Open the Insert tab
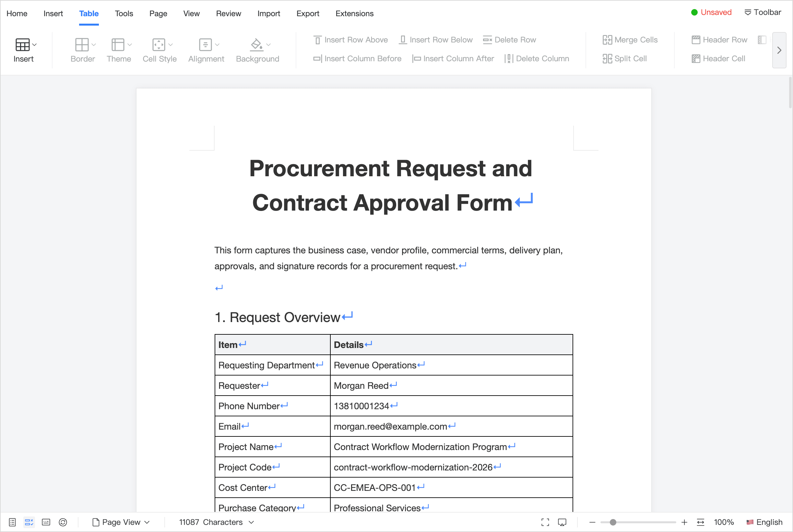 (53, 14)
